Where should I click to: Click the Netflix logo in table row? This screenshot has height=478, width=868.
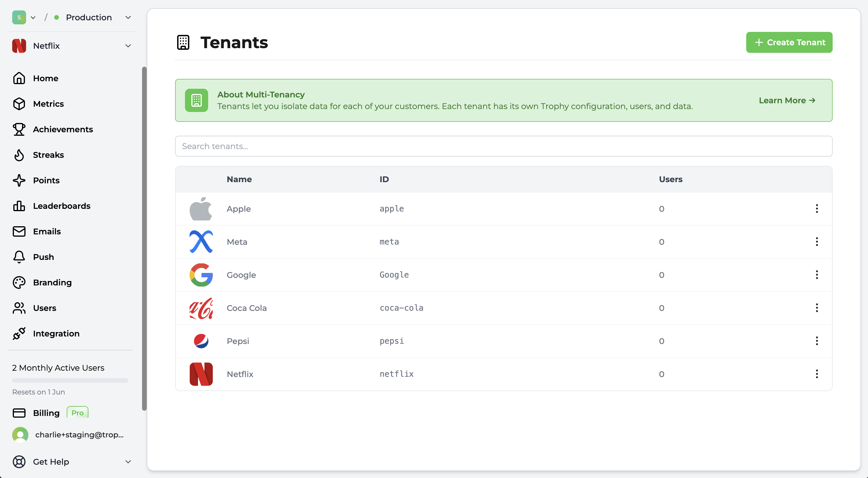201,374
